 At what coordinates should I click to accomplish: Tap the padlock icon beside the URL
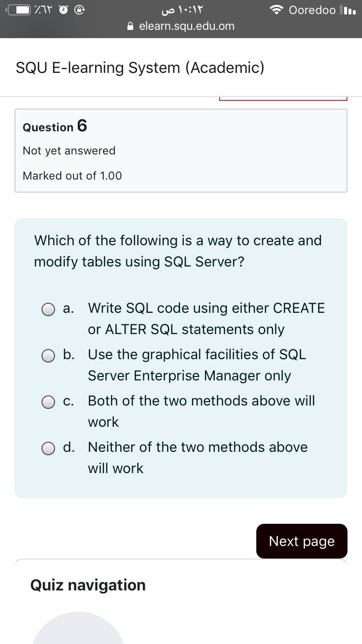pos(130,27)
